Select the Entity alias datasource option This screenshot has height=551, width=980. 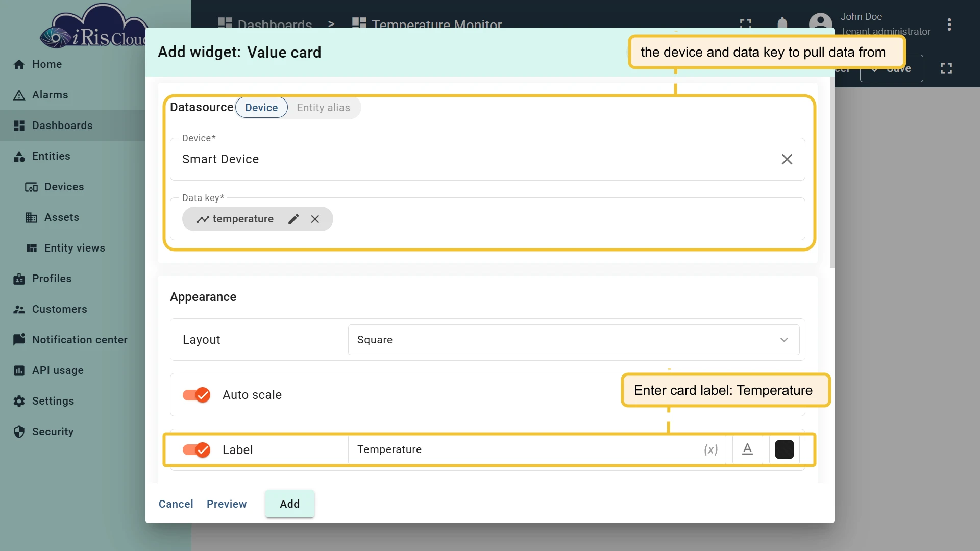[324, 108]
